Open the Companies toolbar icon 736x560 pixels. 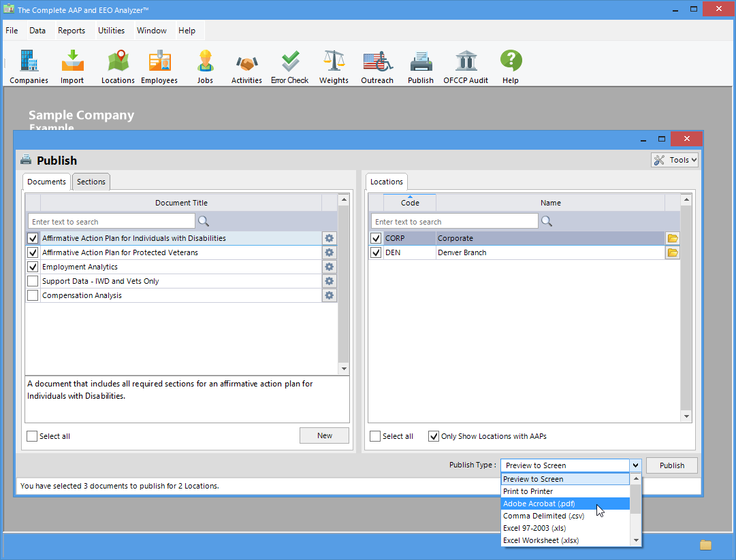(x=29, y=67)
